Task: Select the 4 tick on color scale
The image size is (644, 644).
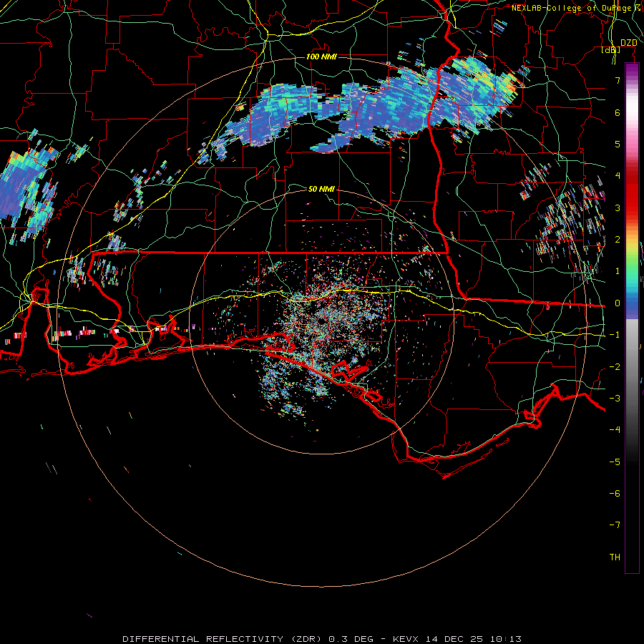Action: [x=618, y=176]
